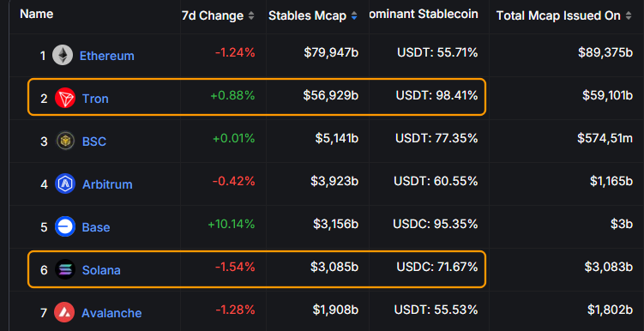Open the Arbitrum chain link
This screenshot has width=644, height=331.
107,184
